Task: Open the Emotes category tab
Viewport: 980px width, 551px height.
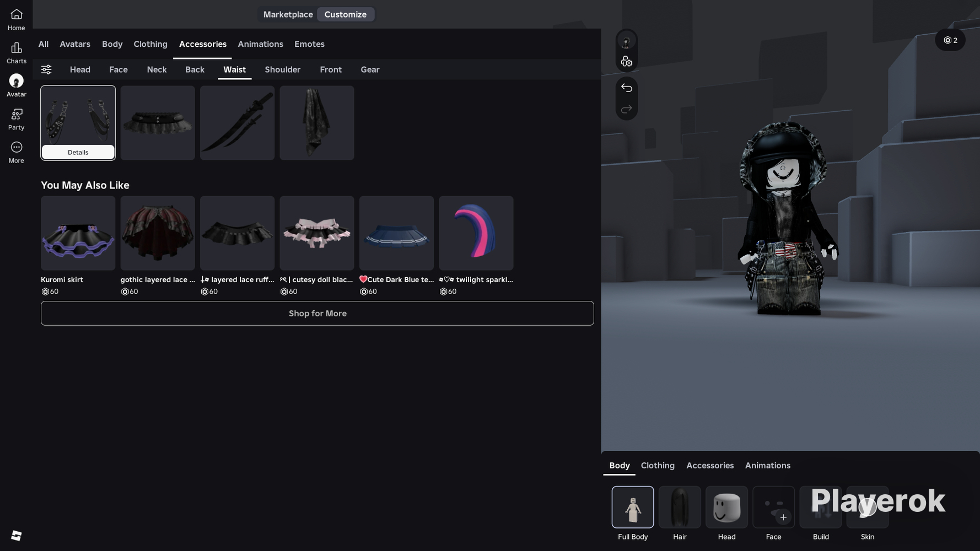Action: 309,44
